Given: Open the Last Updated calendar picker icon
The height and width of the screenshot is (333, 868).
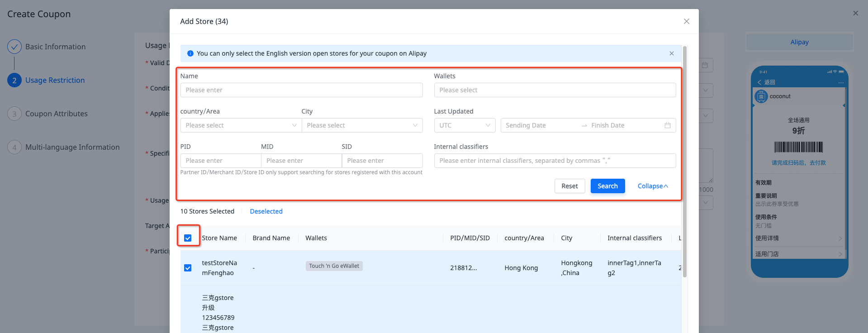Looking at the screenshot, I should (667, 125).
